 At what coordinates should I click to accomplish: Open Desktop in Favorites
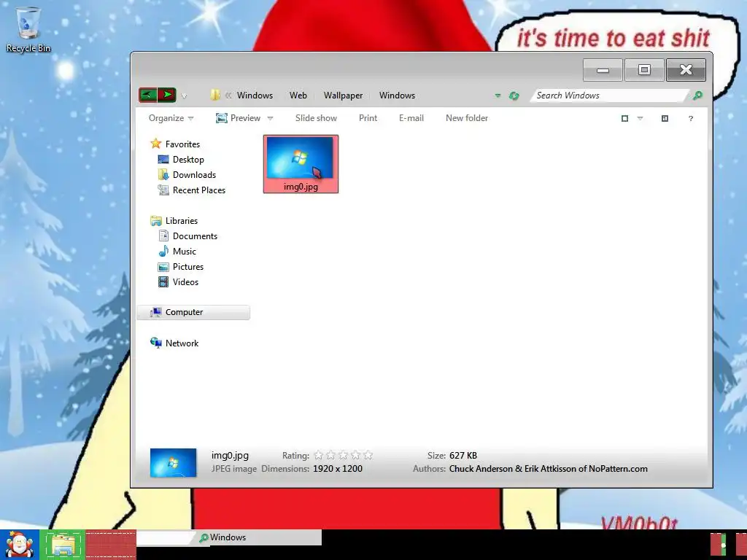click(188, 160)
